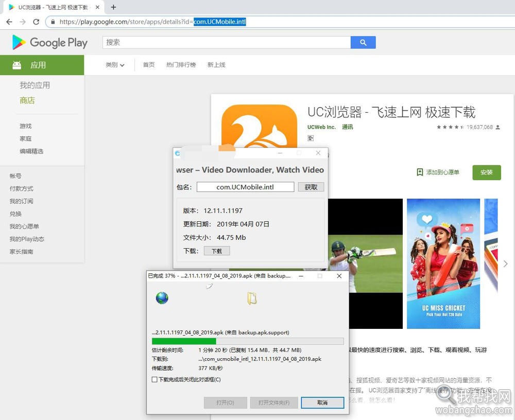Click the star rating of the app
Screen dimensions: 515x420
point(450,127)
